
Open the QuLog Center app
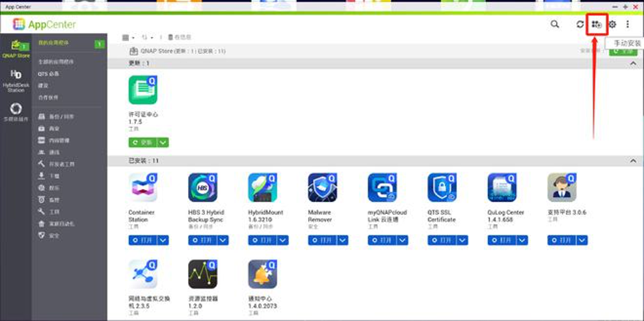502,240
